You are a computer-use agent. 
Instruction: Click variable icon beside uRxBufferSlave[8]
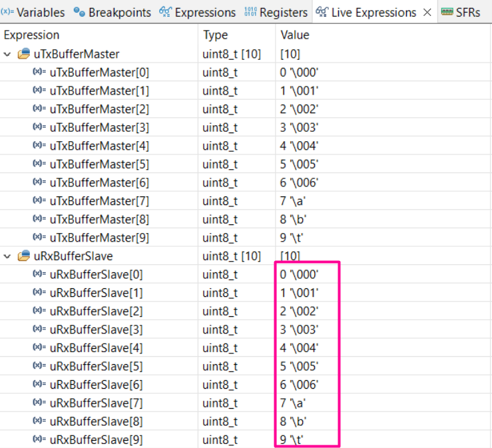pos(39,421)
